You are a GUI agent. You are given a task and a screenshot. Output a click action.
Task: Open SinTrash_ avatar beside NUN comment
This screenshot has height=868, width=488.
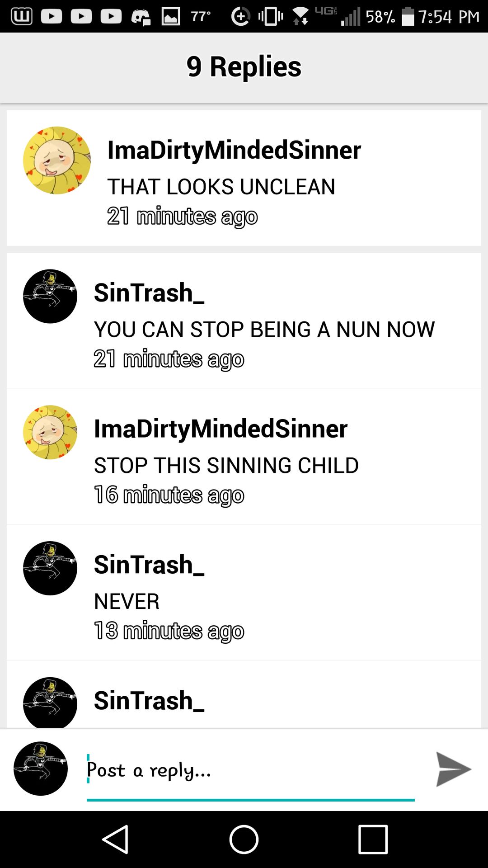(50, 297)
